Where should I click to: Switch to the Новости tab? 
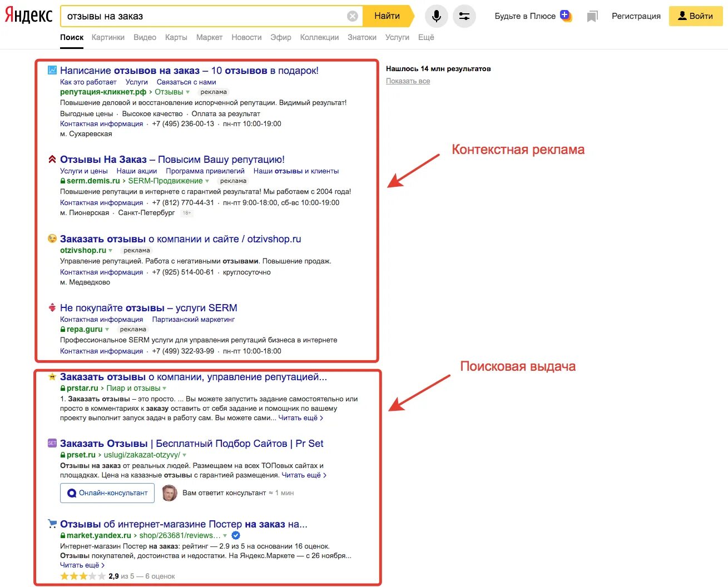tap(246, 37)
